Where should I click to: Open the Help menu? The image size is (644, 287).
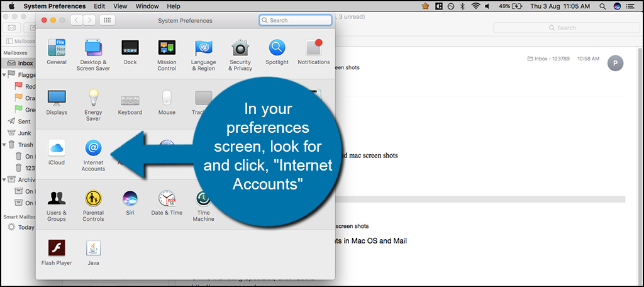[x=174, y=6]
